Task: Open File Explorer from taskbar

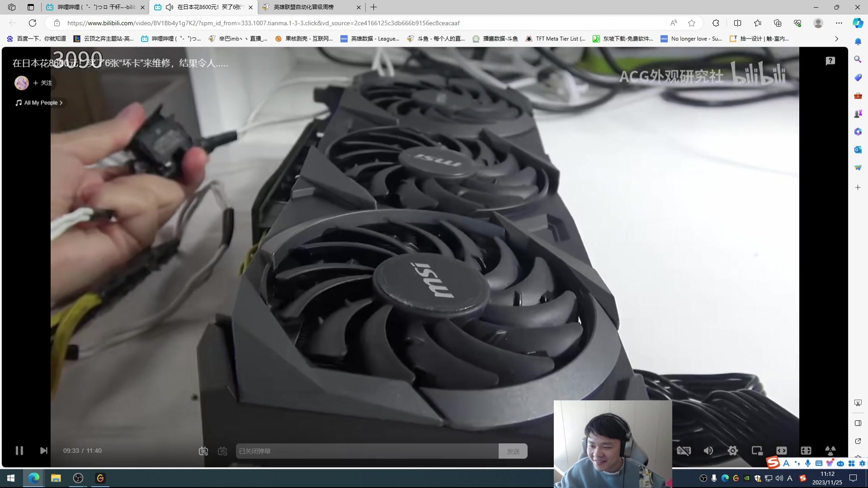Action: 56,478
